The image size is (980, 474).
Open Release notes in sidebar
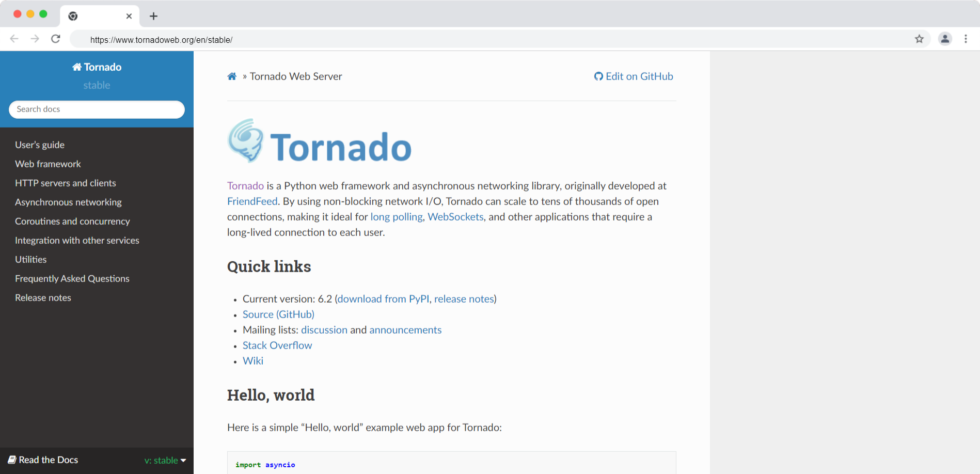pyautogui.click(x=43, y=298)
